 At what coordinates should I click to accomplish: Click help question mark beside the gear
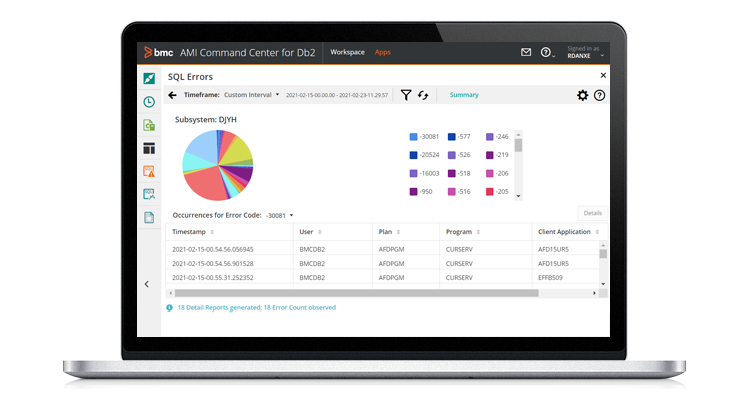point(600,95)
